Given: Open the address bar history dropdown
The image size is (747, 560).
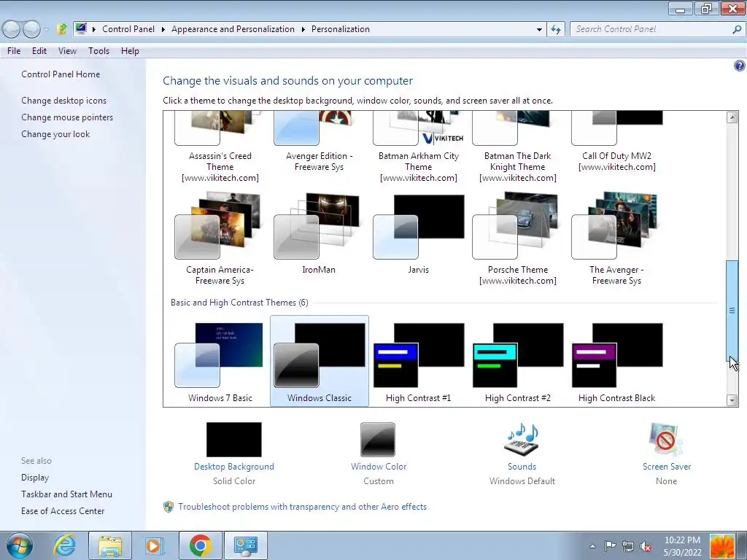Looking at the screenshot, I should 539,29.
